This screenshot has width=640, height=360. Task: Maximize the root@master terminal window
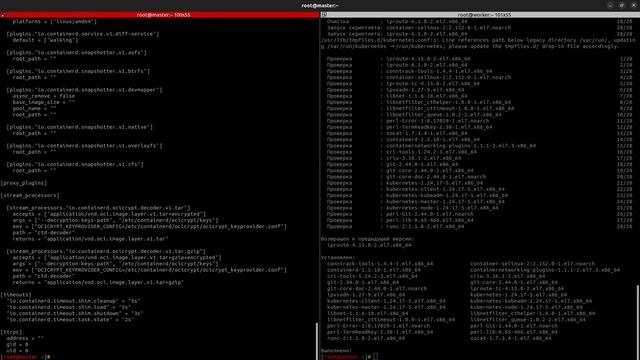point(622,5)
